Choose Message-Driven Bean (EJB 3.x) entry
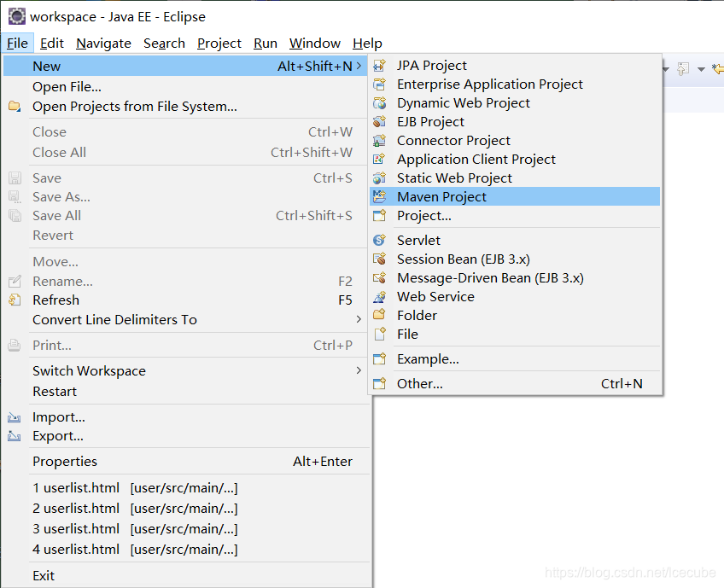The image size is (724, 588). point(515,278)
